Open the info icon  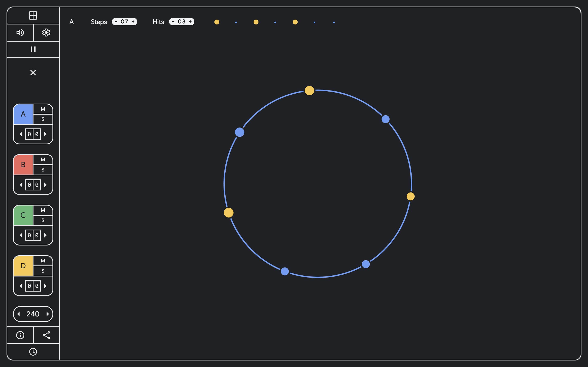pyautogui.click(x=20, y=335)
